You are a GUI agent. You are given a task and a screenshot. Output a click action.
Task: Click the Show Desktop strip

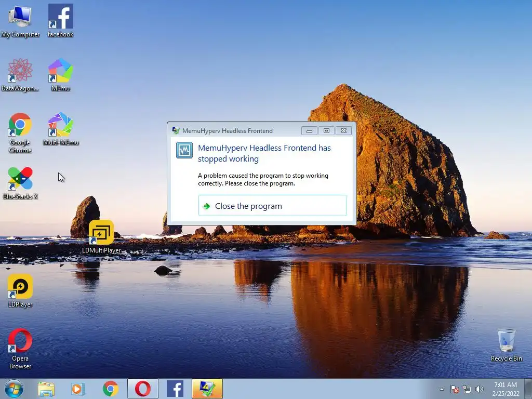click(x=528, y=389)
